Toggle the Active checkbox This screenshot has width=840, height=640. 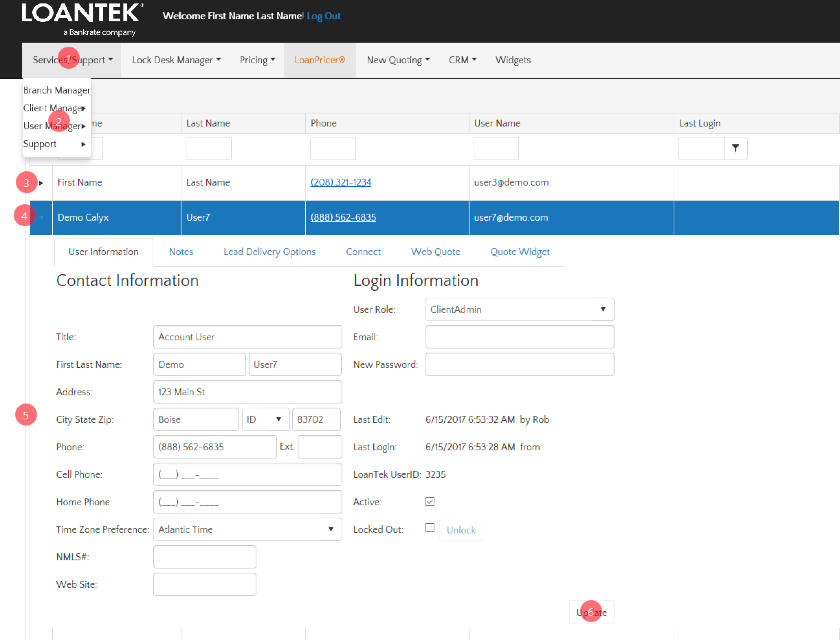coord(430,501)
